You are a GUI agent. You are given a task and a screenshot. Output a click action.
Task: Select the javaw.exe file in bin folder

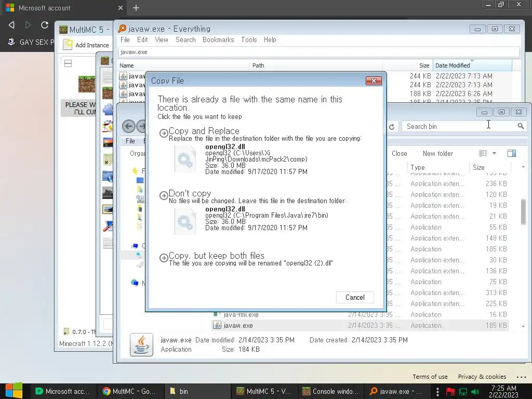point(238,325)
